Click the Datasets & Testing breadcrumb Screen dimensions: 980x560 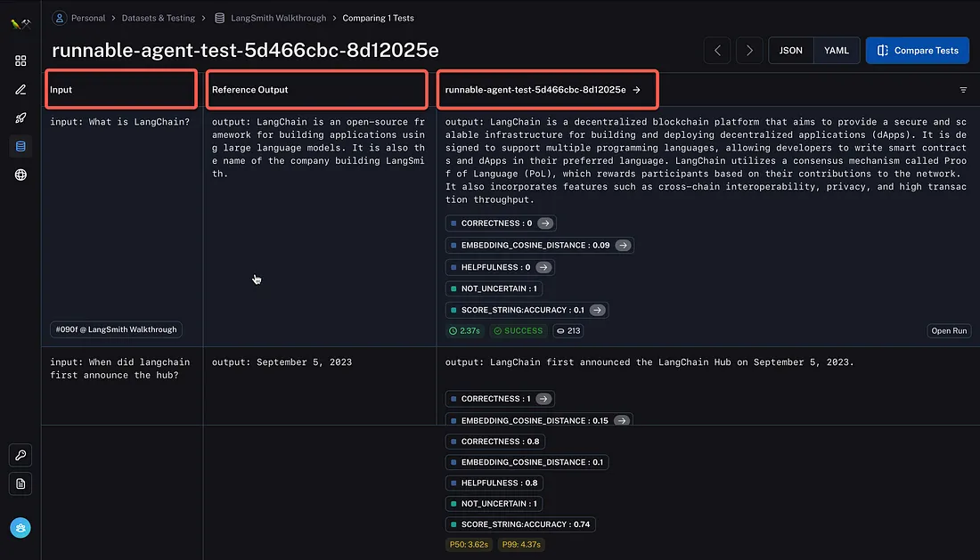pyautogui.click(x=158, y=18)
